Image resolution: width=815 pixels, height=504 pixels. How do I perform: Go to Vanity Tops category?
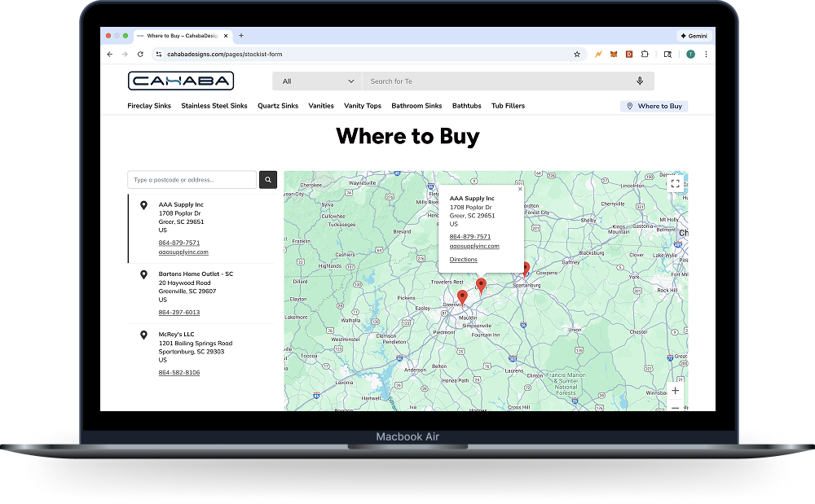pyautogui.click(x=363, y=106)
